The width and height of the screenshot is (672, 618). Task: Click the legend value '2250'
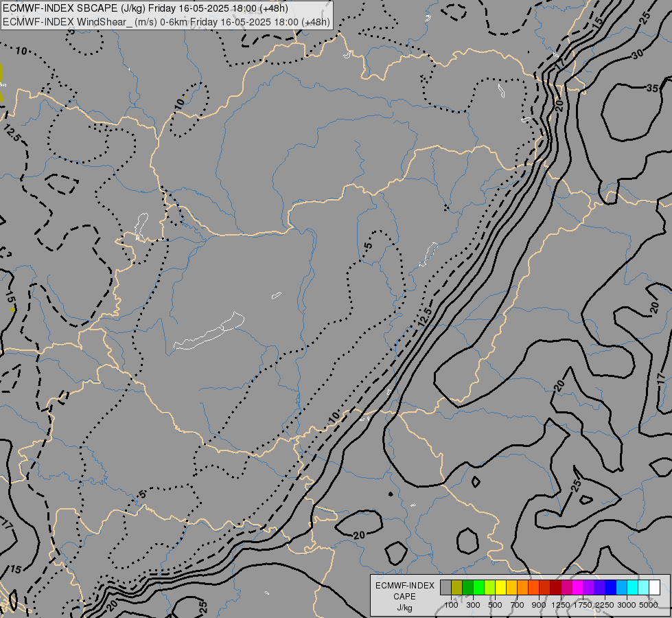[x=605, y=605]
